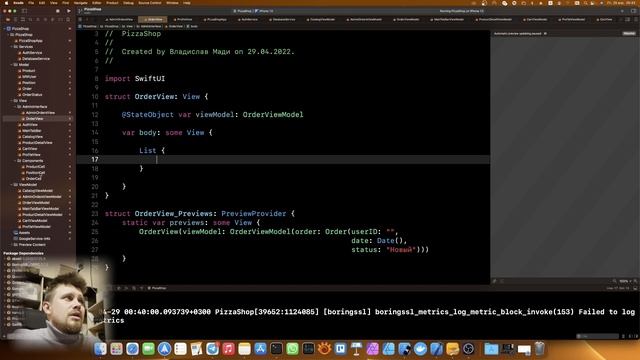Open the Finder icon in the Dock
Image resolution: width=640 pixels, height=360 pixels.
point(100,349)
